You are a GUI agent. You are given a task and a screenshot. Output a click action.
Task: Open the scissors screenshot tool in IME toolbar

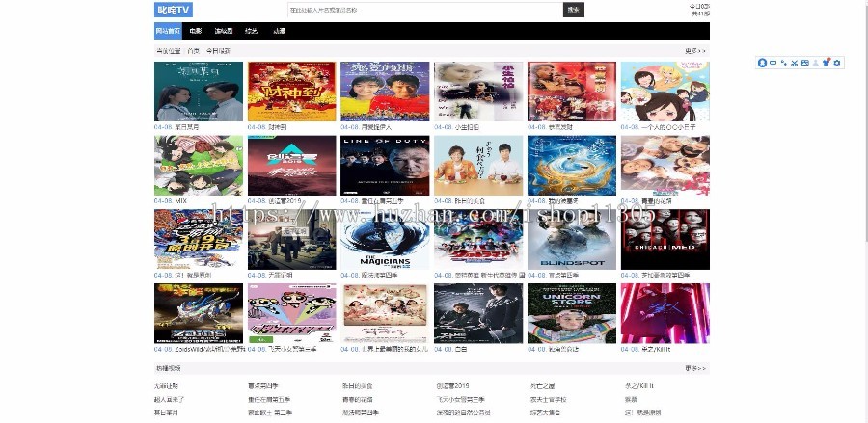coord(794,63)
